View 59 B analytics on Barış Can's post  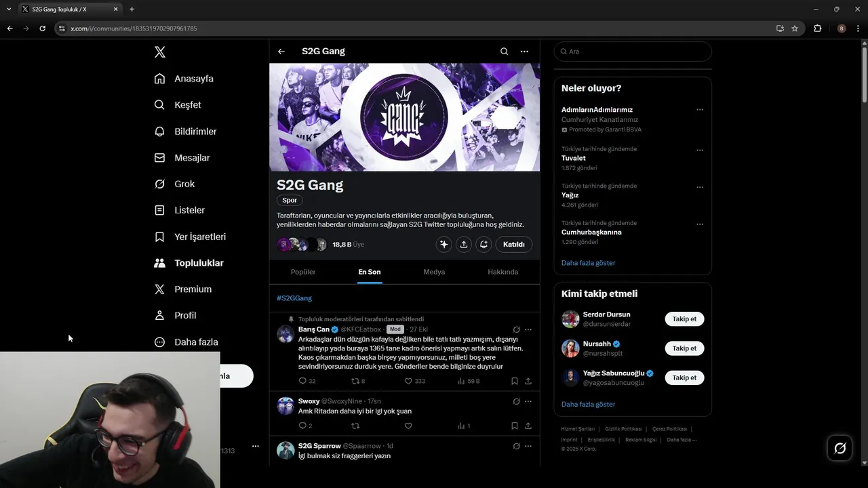point(469,381)
